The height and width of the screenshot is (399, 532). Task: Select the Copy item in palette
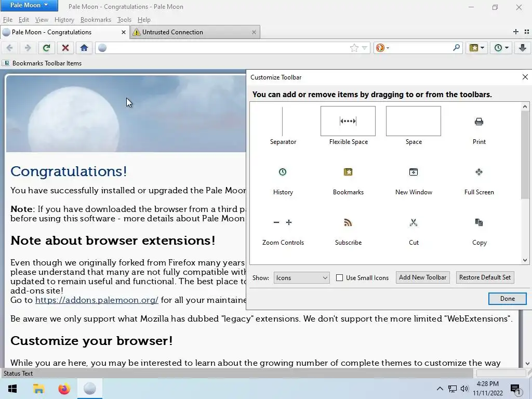coord(479,232)
